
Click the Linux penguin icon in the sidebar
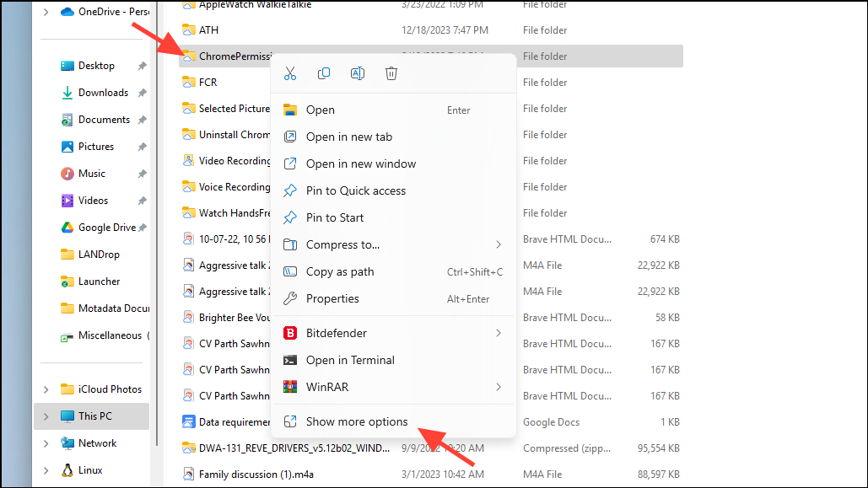pos(65,469)
